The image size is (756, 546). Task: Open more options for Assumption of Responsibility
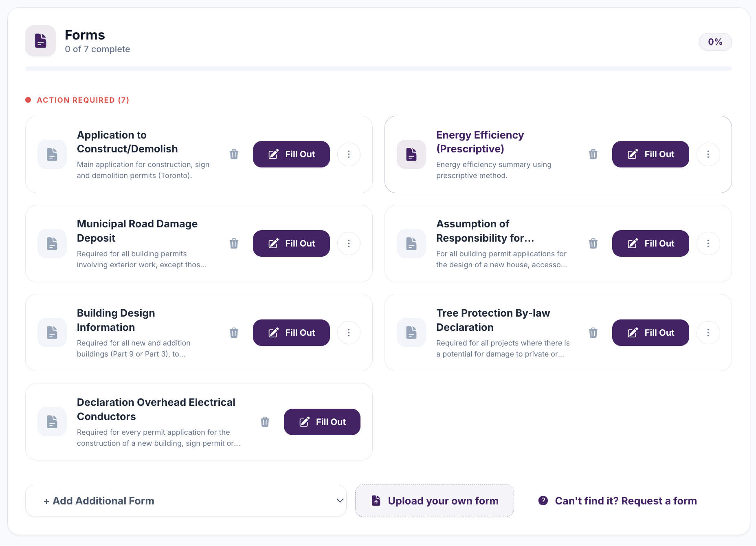tap(708, 244)
